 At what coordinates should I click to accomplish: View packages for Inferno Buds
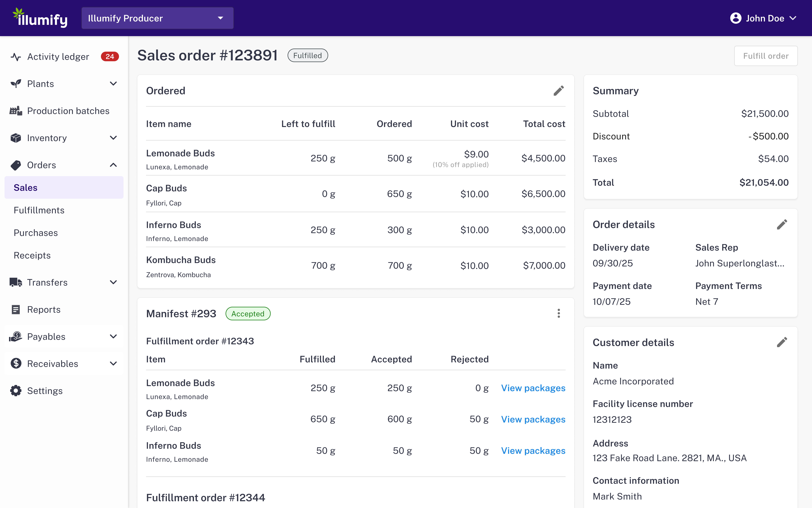[533, 451]
